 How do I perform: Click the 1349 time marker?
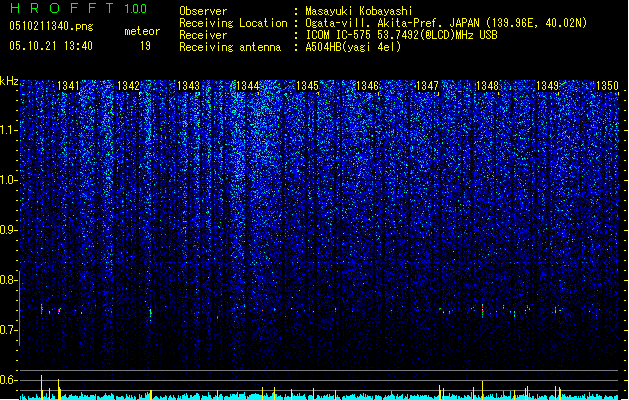point(547,86)
